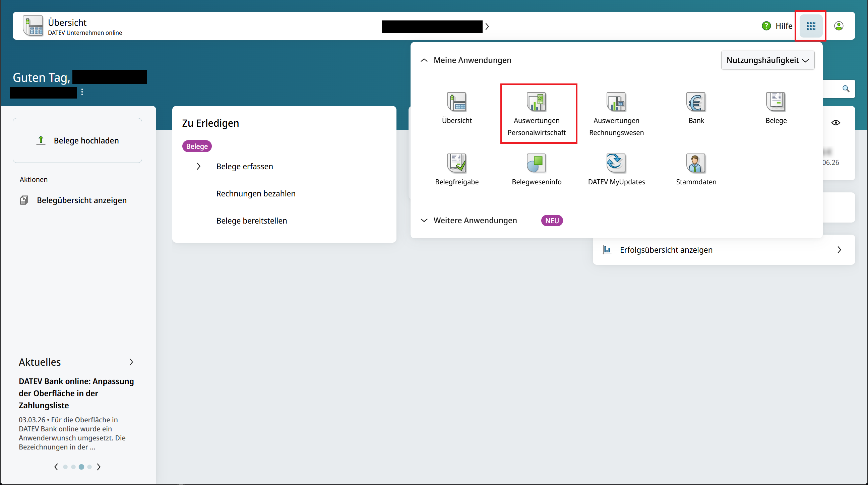Collapse the Meine Anwendungen section
868x485 pixels.
(424, 60)
